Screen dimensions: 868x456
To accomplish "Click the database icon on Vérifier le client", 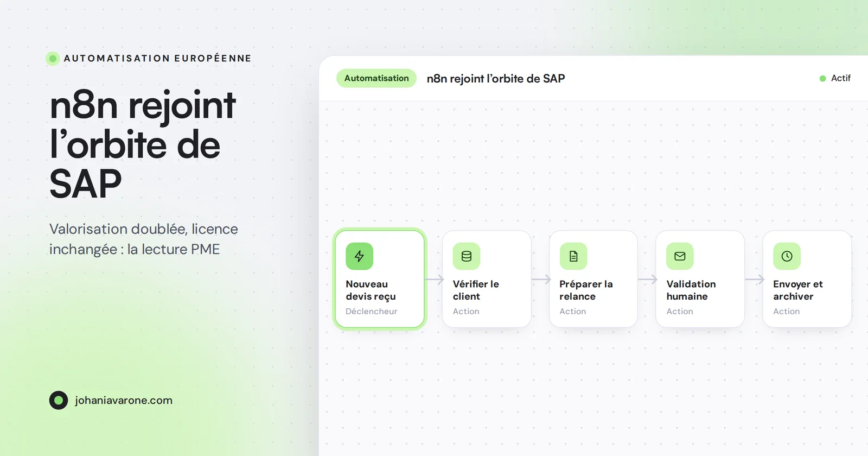I will tap(467, 256).
